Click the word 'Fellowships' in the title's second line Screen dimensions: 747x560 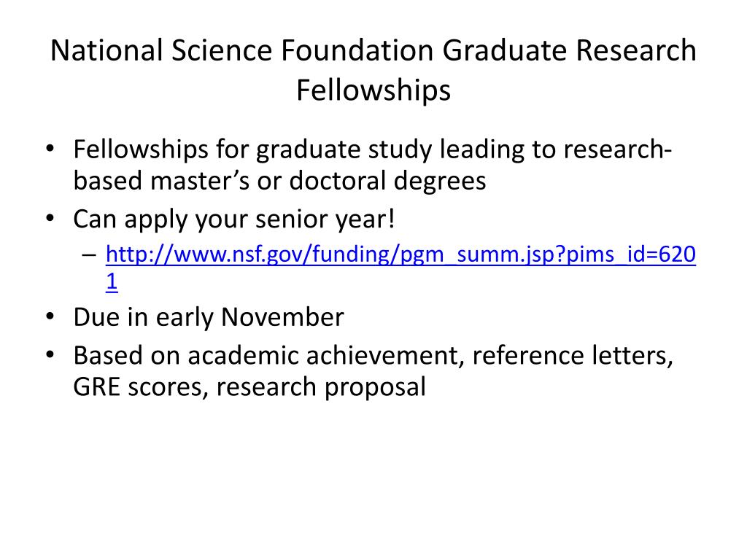pos(373,90)
